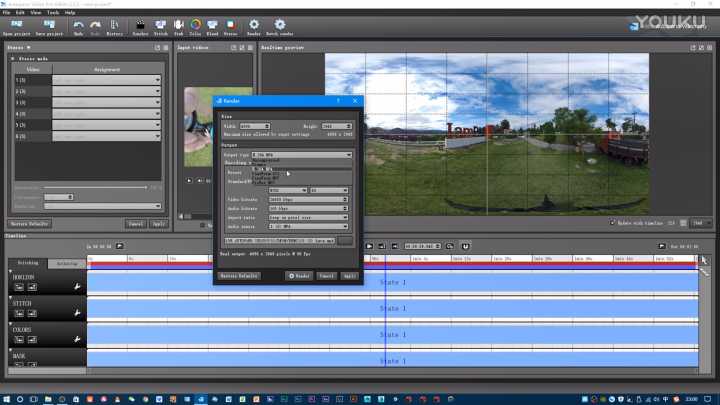Click the Save project toolbar icon
The width and height of the screenshot is (720, 405).
pyautogui.click(x=49, y=24)
